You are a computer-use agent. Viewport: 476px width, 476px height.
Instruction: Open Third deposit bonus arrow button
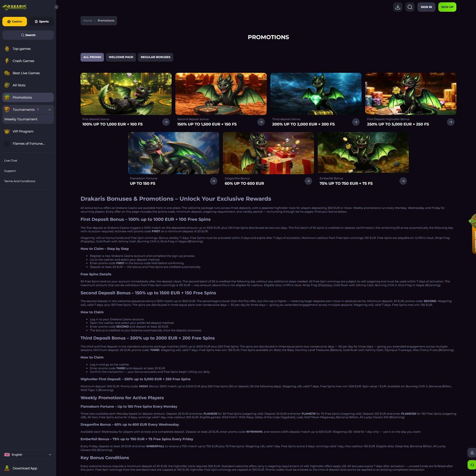(x=356, y=122)
